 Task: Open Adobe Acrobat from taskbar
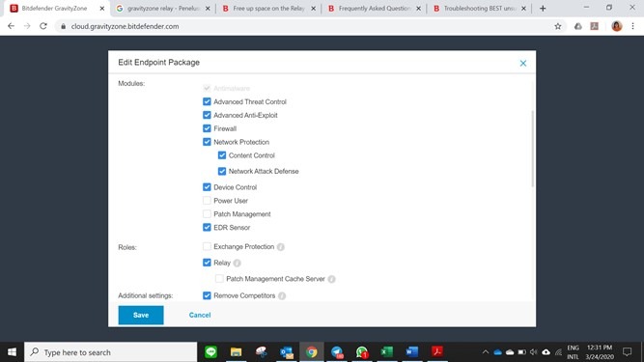pyautogui.click(x=437, y=352)
